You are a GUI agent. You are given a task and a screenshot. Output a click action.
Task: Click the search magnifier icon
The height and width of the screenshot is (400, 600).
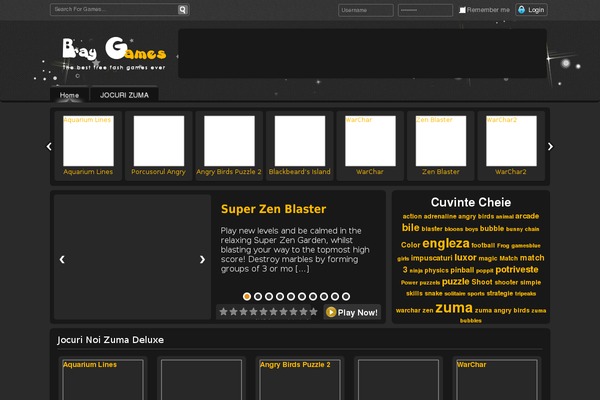183,10
